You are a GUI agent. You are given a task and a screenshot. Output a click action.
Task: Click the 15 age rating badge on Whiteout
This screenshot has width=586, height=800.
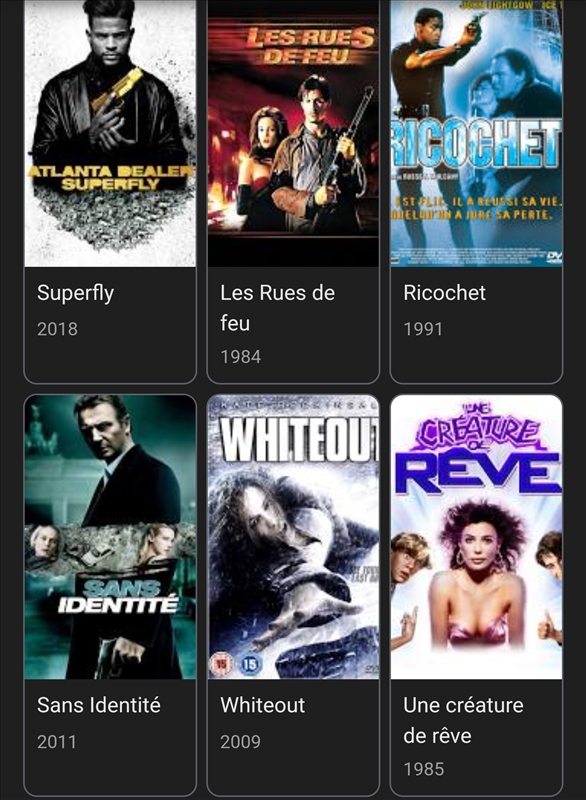pyautogui.click(x=250, y=664)
